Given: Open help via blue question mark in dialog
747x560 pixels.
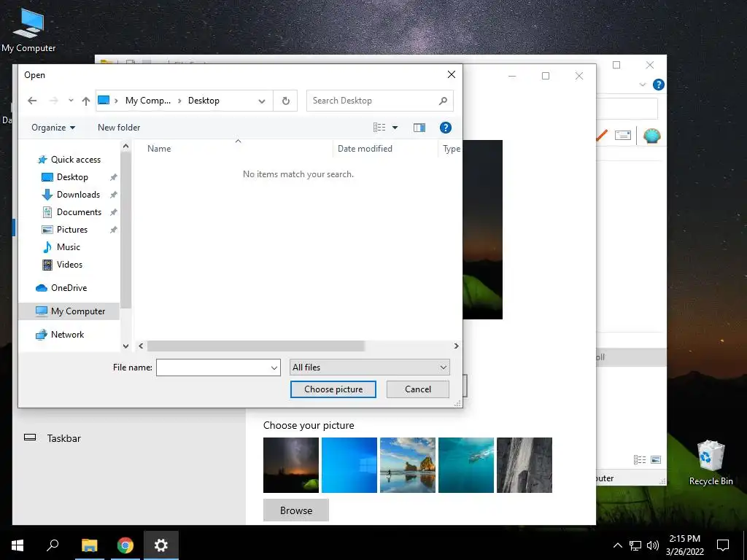Looking at the screenshot, I should pos(446,127).
